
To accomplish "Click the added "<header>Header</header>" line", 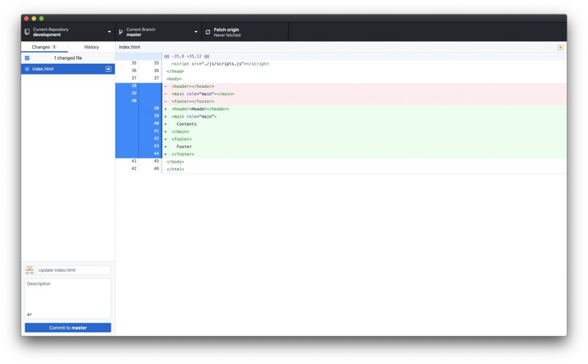I will [x=200, y=109].
